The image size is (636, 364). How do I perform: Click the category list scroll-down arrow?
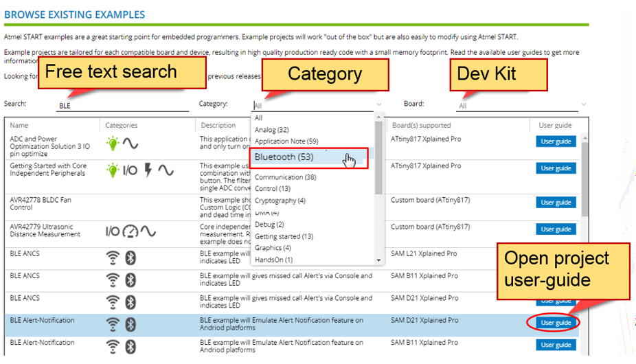[379, 260]
